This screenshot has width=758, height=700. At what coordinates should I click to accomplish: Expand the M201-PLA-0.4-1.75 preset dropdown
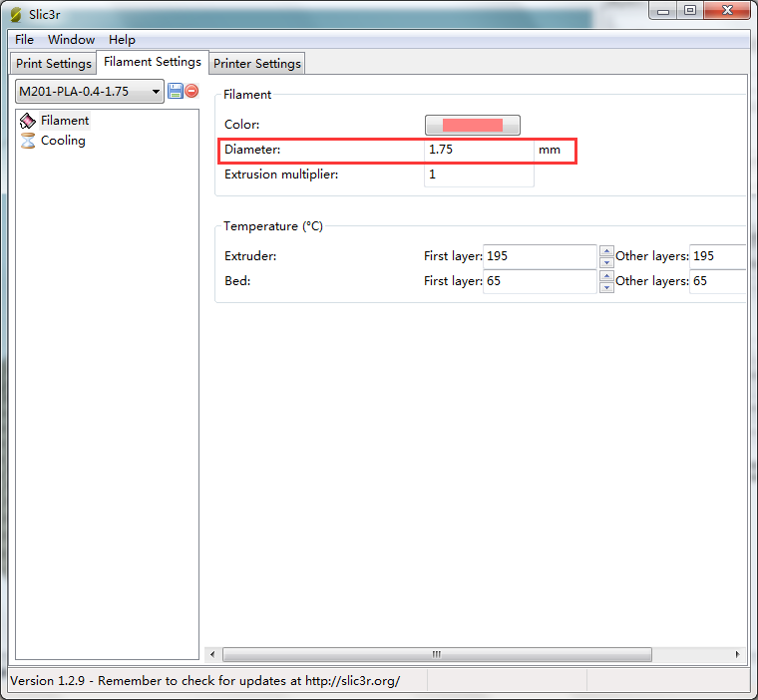pyautogui.click(x=156, y=92)
